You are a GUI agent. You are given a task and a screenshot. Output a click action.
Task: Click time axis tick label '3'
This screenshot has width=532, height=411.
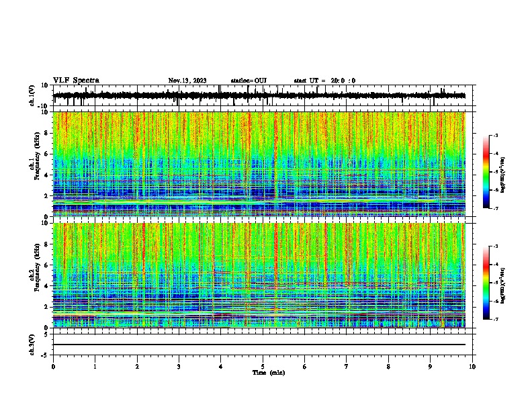[179, 367]
